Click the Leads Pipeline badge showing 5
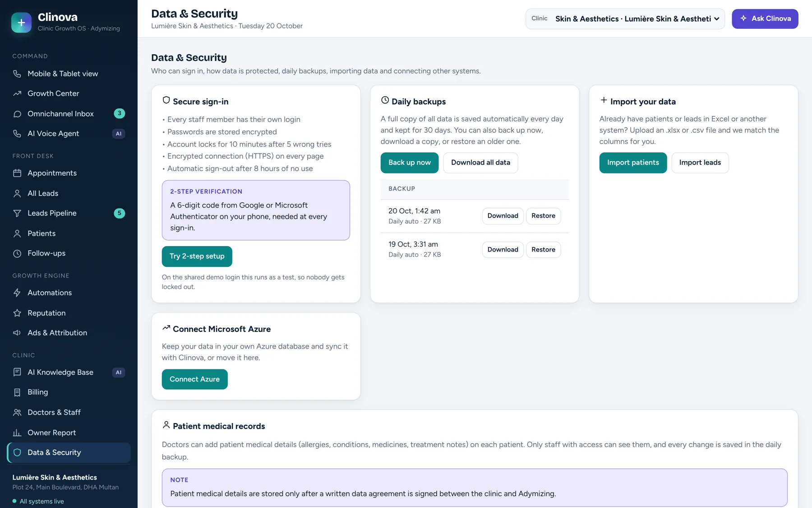 tap(119, 213)
